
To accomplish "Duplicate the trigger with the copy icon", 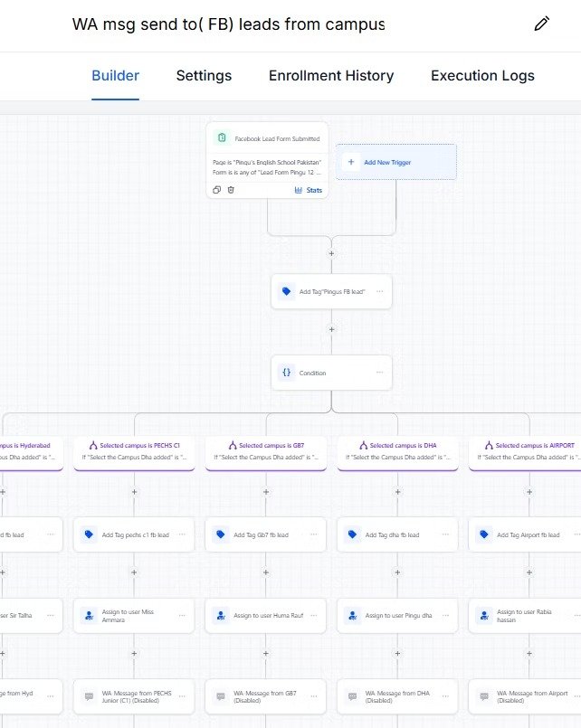I will point(216,190).
